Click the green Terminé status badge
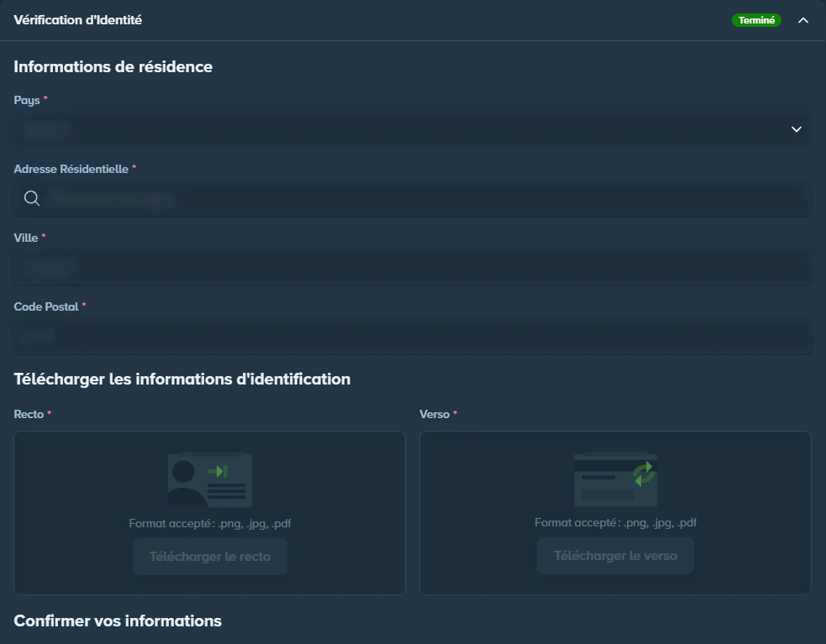The width and height of the screenshot is (826, 644). click(756, 20)
